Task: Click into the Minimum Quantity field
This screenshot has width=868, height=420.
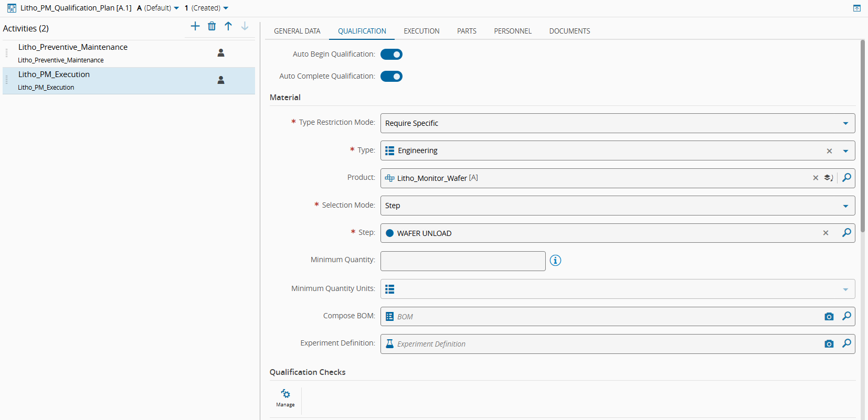Action: [x=462, y=261]
